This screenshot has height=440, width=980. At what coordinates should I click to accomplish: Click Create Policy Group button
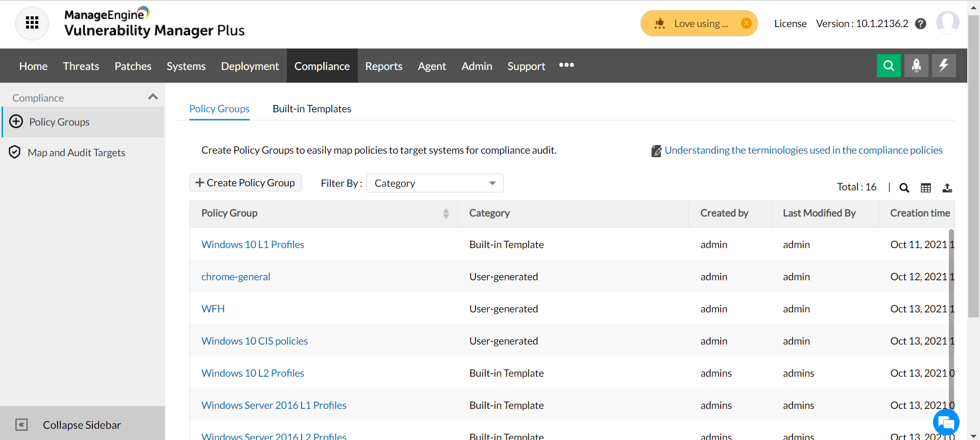[x=246, y=183]
